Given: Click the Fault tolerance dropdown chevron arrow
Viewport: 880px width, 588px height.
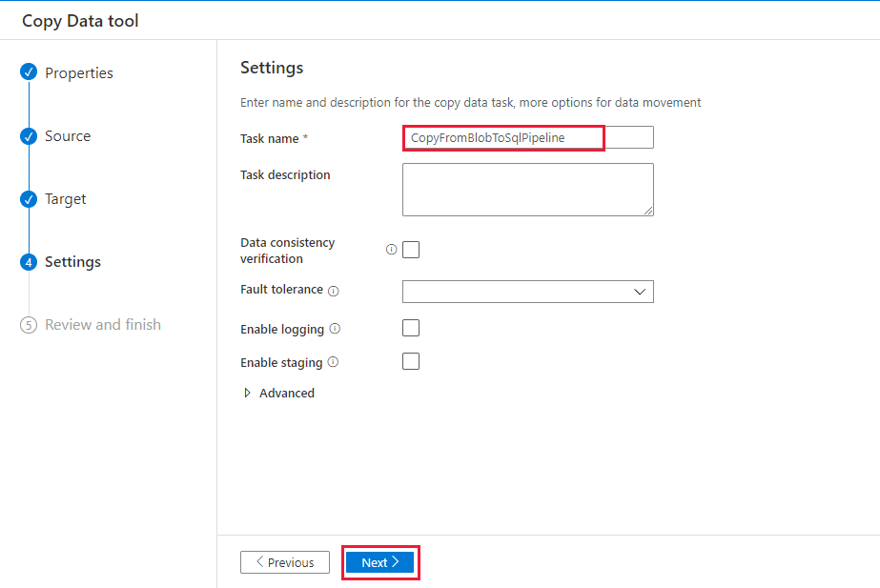Looking at the screenshot, I should 639,291.
